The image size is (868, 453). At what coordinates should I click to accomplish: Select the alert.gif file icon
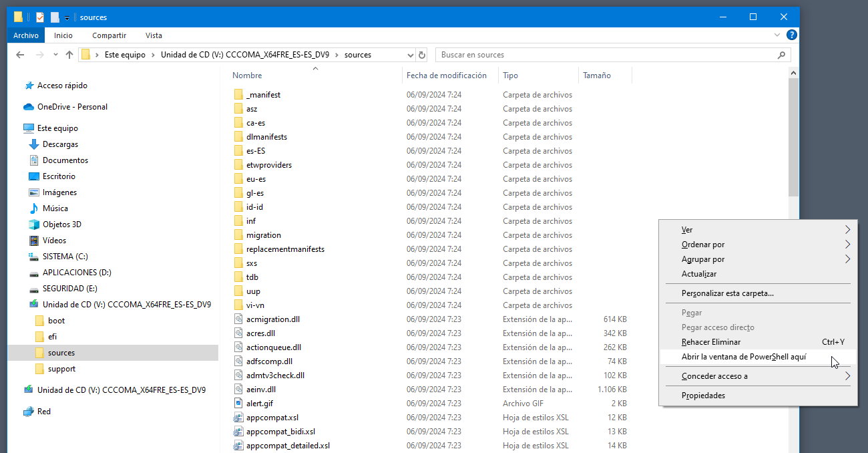coord(238,404)
